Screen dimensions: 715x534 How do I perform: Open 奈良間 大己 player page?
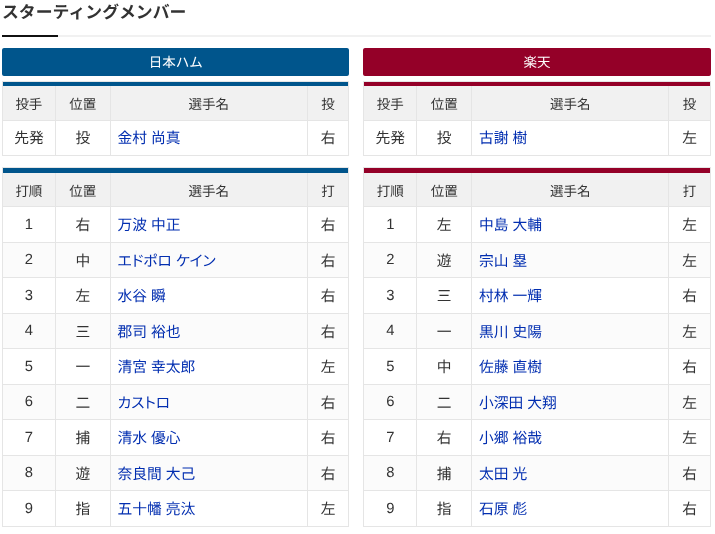[x=156, y=473]
